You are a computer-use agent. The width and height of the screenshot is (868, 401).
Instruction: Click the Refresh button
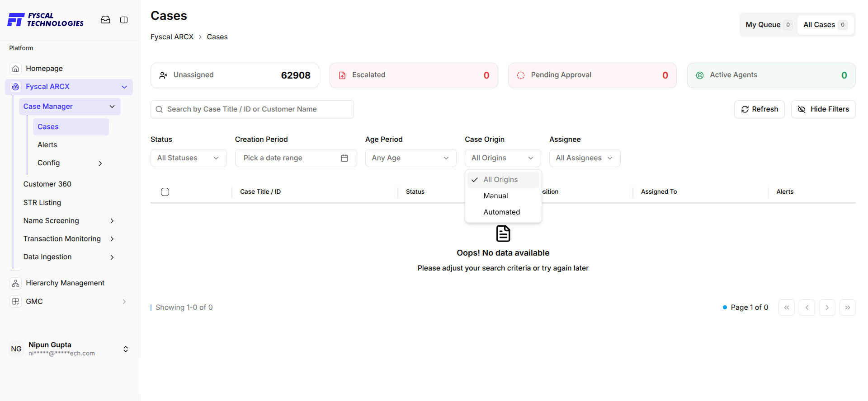click(759, 109)
